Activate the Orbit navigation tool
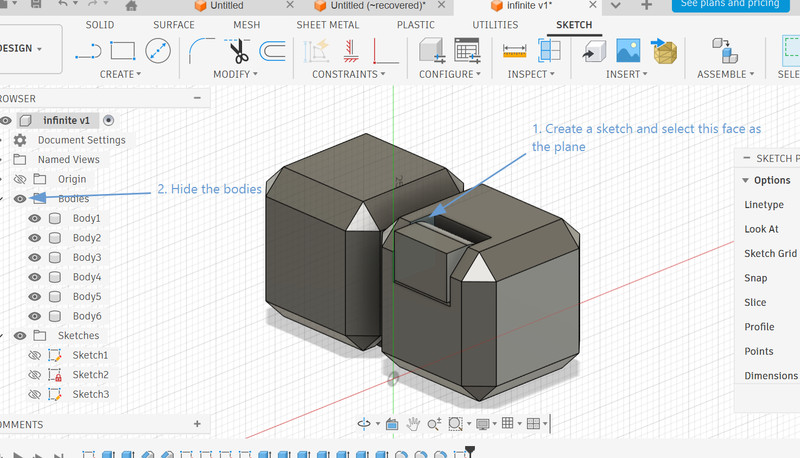 (x=364, y=423)
